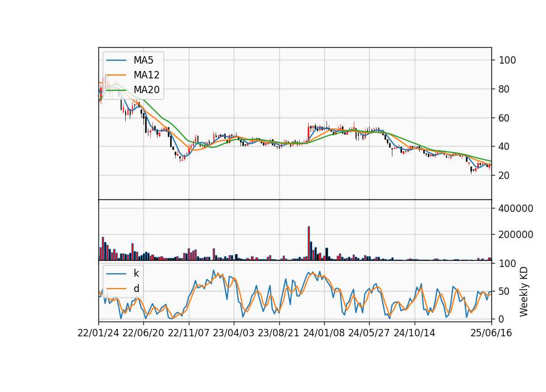Click the Weekly KD axis title
Screen dimensions: 546x392
point(523,292)
